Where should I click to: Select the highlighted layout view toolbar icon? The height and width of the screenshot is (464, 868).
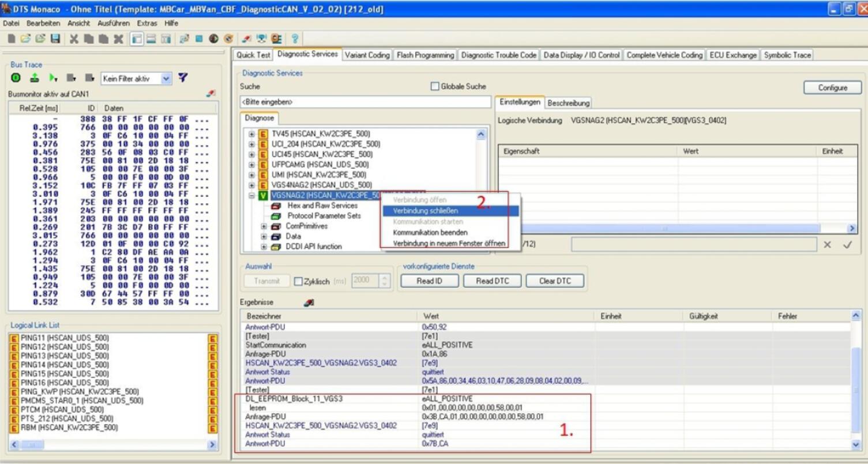pos(137,38)
